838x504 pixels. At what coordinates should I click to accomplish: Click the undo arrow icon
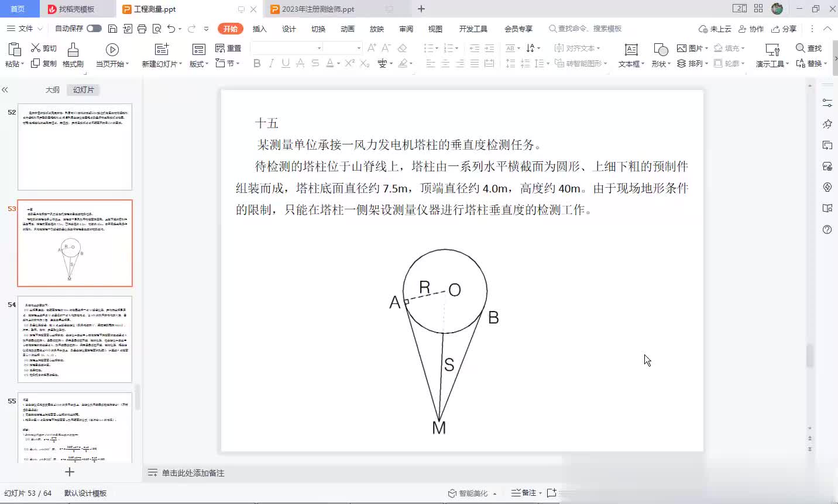(171, 29)
